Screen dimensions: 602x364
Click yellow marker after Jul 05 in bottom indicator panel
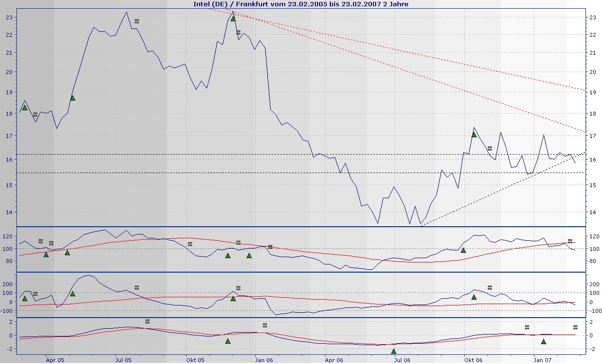click(147, 321)
